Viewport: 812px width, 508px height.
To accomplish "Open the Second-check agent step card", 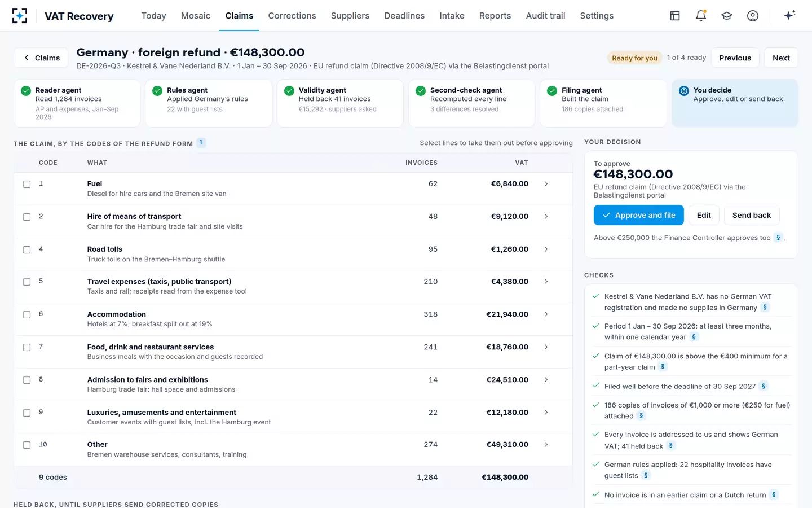I will (471, 103).
